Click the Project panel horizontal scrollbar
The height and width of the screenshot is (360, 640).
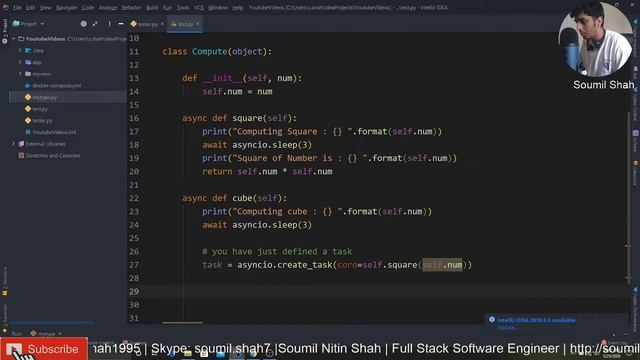(52, 322)
